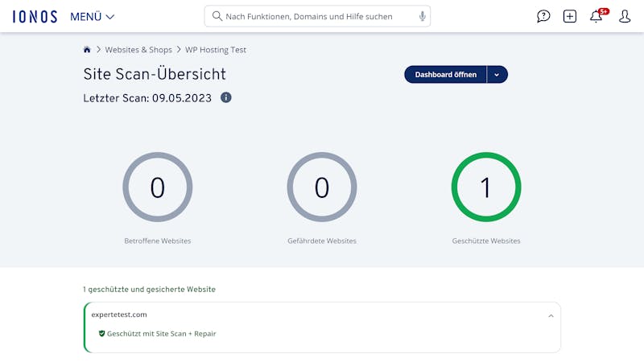
Task: Click the IONOS logo
Action: [x=35, y=17]
